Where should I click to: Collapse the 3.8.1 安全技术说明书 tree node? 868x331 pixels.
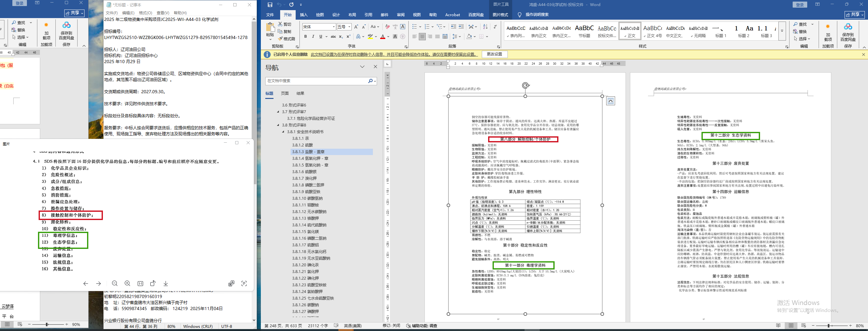click(x=283, y=132)
